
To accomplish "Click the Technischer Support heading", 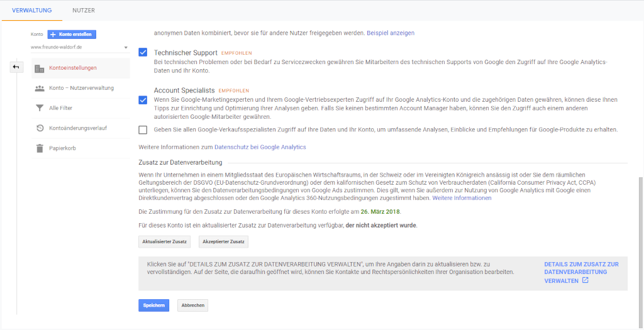I will pyautogui.click(x=186, y=53).
